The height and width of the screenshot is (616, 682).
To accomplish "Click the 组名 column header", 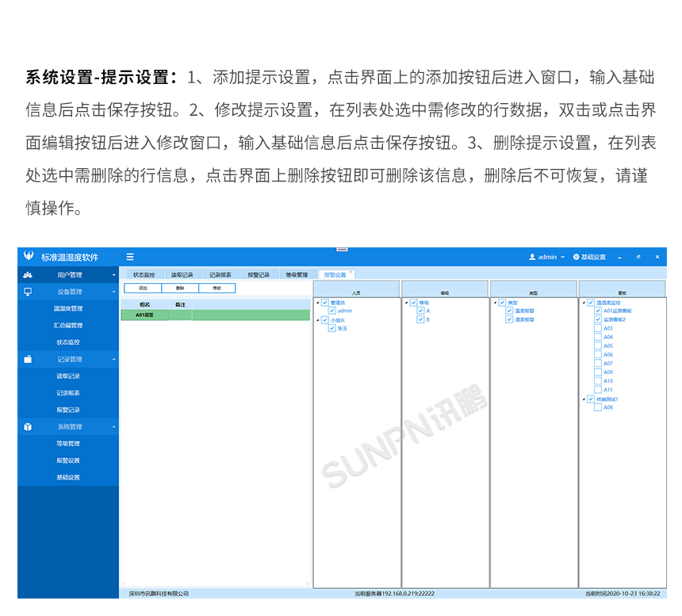I will 145,304.
